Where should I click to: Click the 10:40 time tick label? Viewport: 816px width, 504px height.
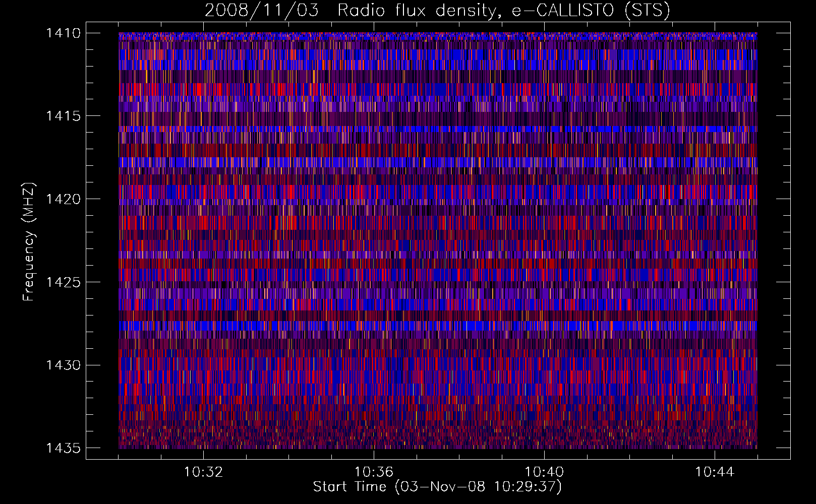pos(544,472)
